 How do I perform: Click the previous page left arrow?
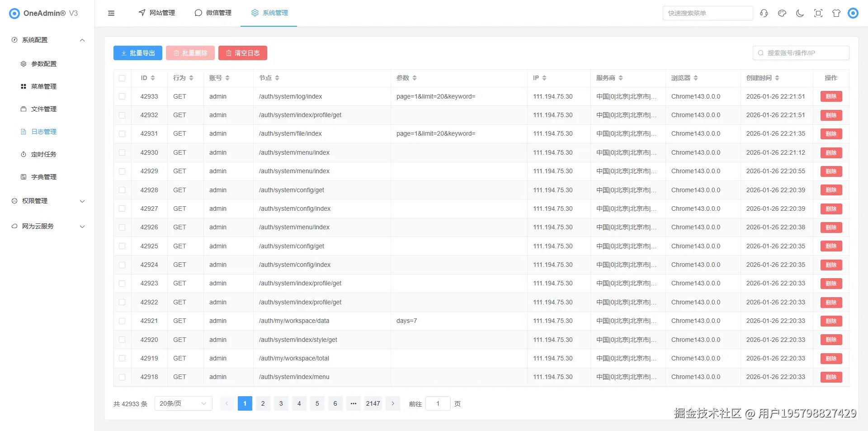(x=227, y=403)
